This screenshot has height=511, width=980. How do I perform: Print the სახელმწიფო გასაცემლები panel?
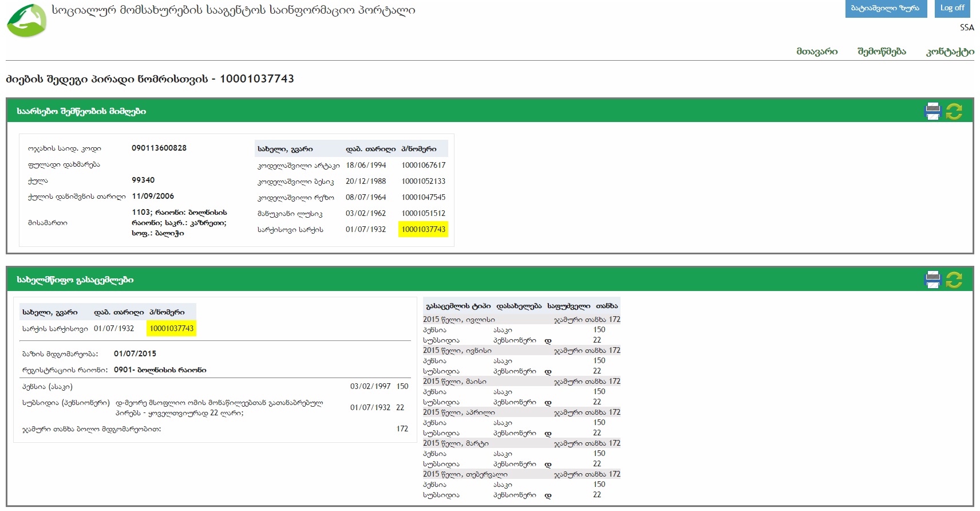[932, 280]
